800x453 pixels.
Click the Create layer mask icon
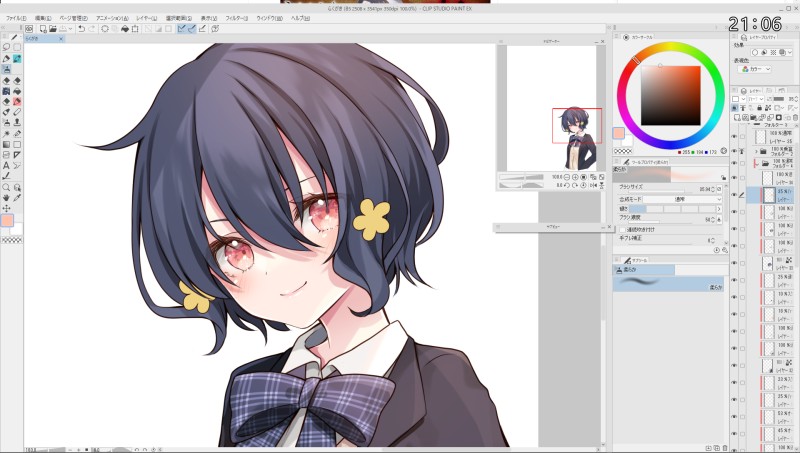[x=779, y=116]
